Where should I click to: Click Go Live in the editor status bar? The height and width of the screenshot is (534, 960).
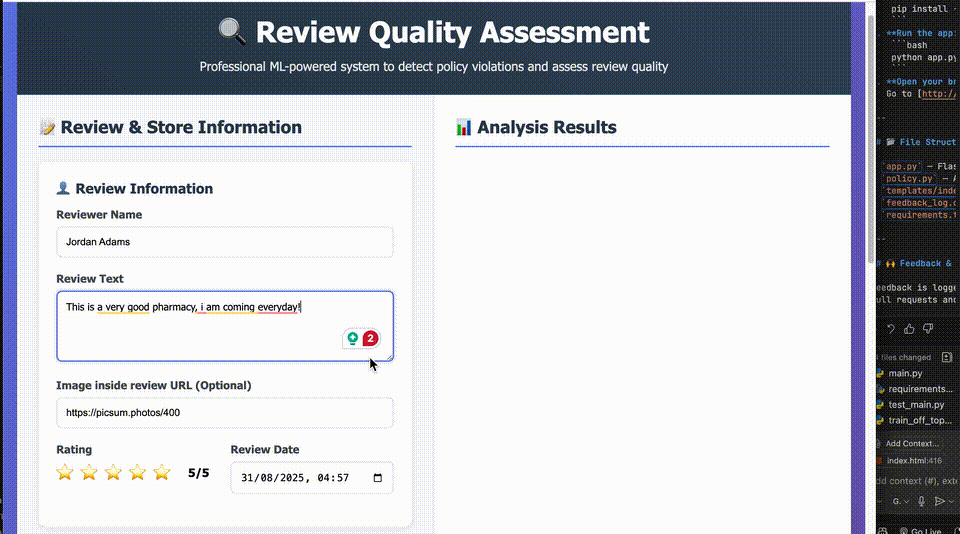(921, 530)
